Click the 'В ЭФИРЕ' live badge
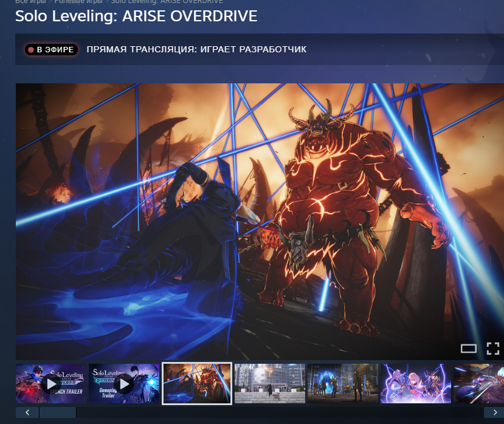Image resolution: width=504 pixels, height=424 pixels. click(x=52, y=49)
